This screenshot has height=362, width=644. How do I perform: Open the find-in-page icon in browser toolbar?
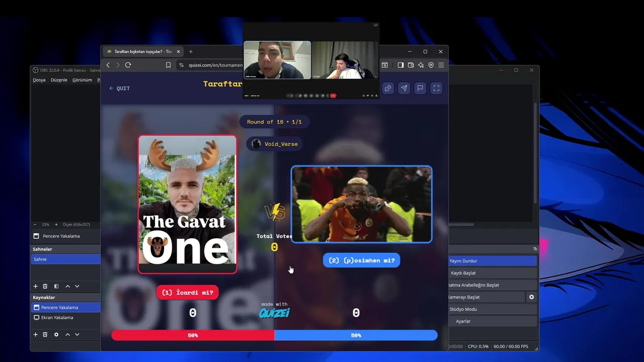point(385,65)
